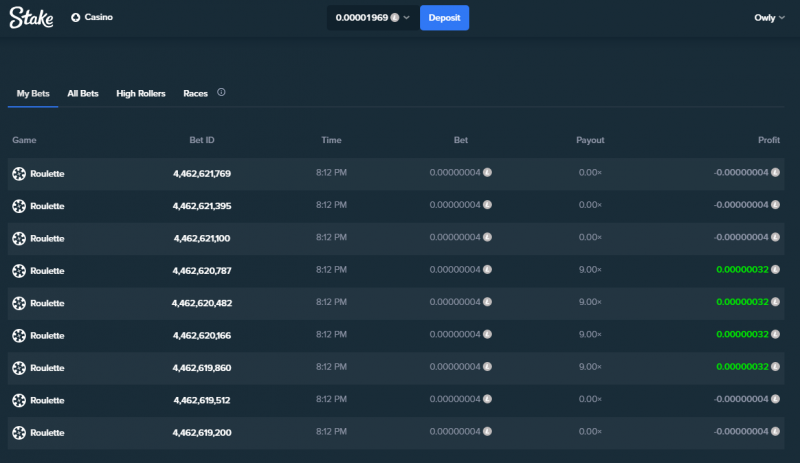Click bet amount coin icon in row 4,462,619,512

pos(488,399)
